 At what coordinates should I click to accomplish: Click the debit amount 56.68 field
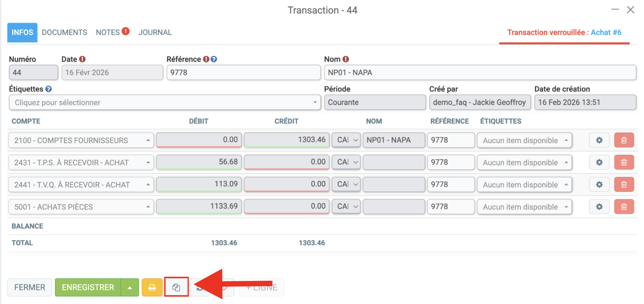point(199,162)
